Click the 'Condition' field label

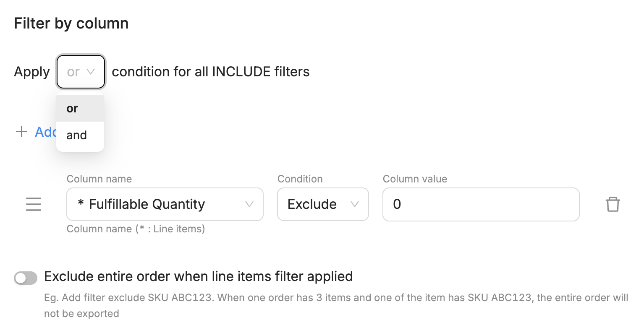point(300,179)
